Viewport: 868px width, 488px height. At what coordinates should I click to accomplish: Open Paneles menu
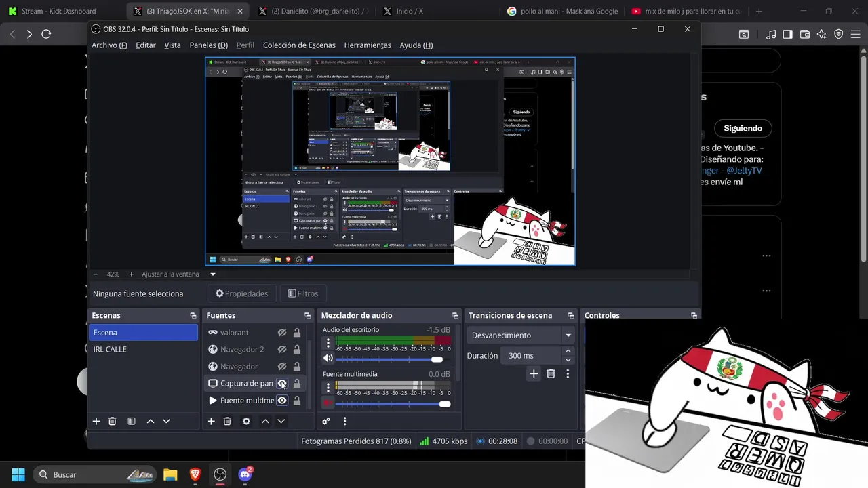tap(208, 45)
